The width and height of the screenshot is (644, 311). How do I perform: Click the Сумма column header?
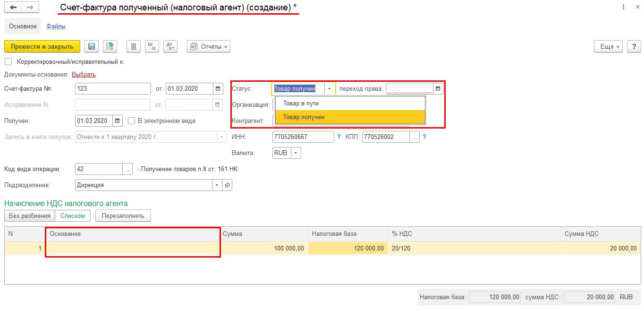point(263,234)
